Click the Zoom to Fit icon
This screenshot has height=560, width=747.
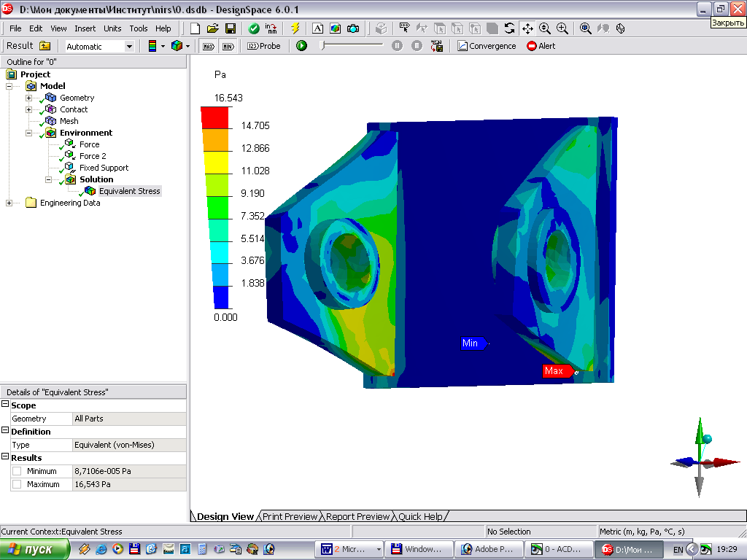point(586,28)
